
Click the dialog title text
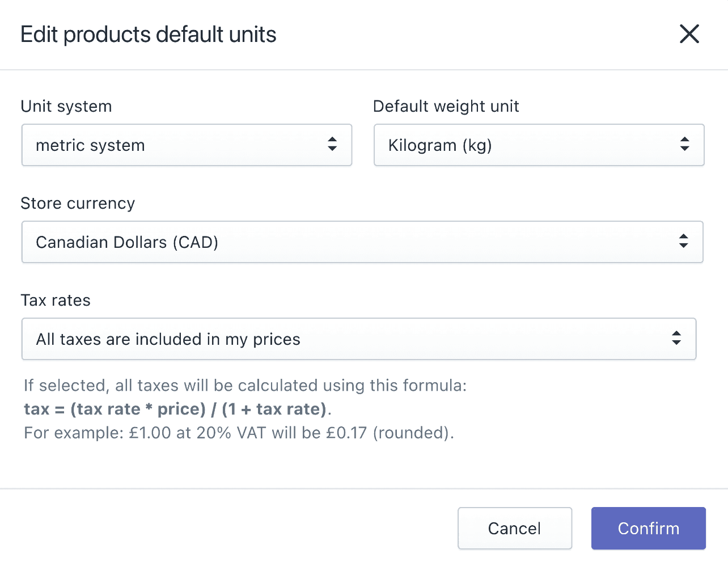(x=149, y=35)
